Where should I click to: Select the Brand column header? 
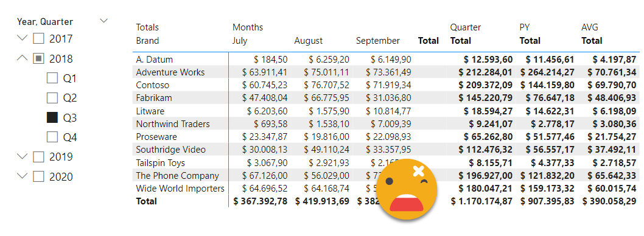[147, 41]
